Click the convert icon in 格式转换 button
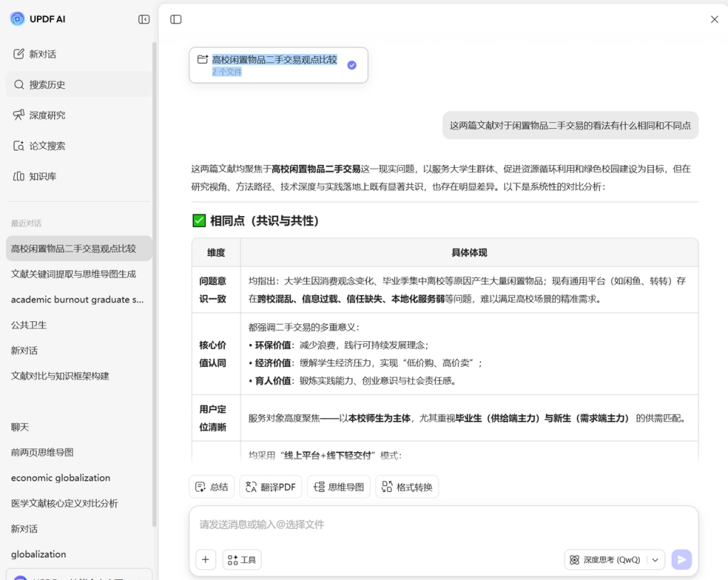The height and width of the screenshot is (580, 728). (x=387, y=487)
